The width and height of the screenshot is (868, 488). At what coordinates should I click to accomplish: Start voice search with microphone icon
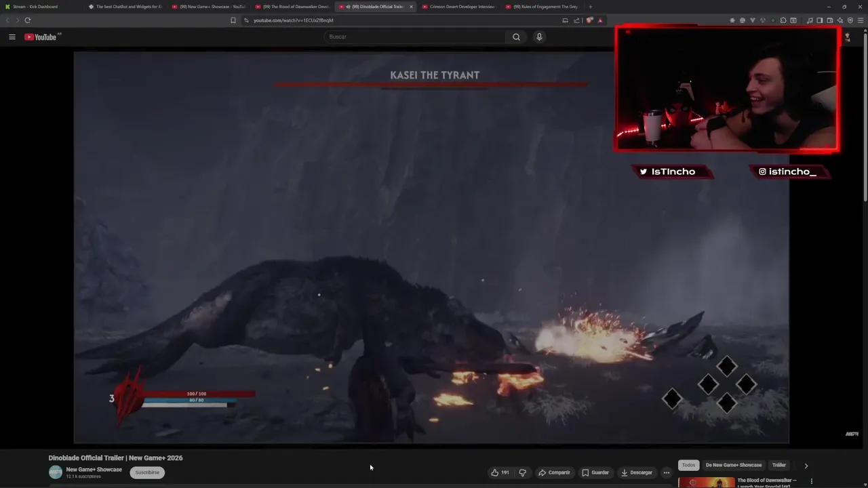click(539, 37)
